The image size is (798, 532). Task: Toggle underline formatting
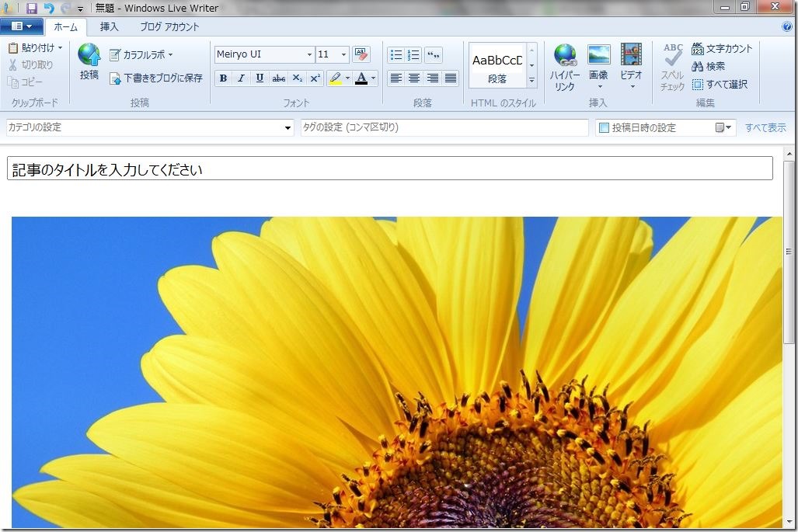pos(260,78)
